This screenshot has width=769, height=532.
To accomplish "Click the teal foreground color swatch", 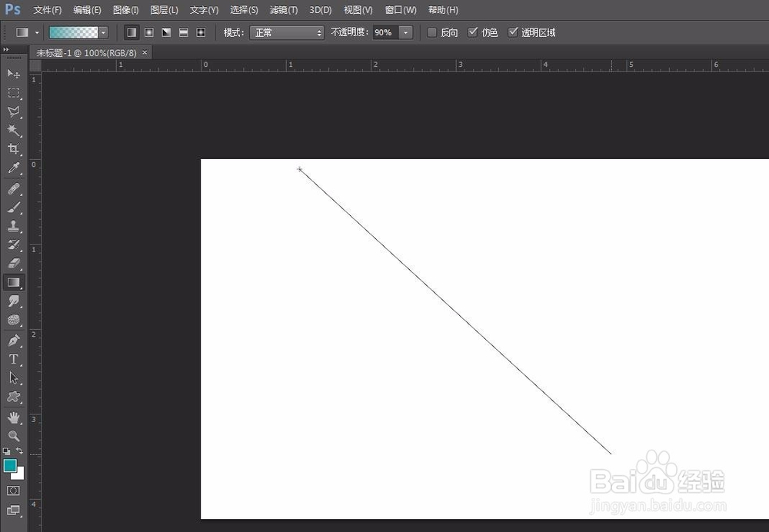I will point(8,464).
